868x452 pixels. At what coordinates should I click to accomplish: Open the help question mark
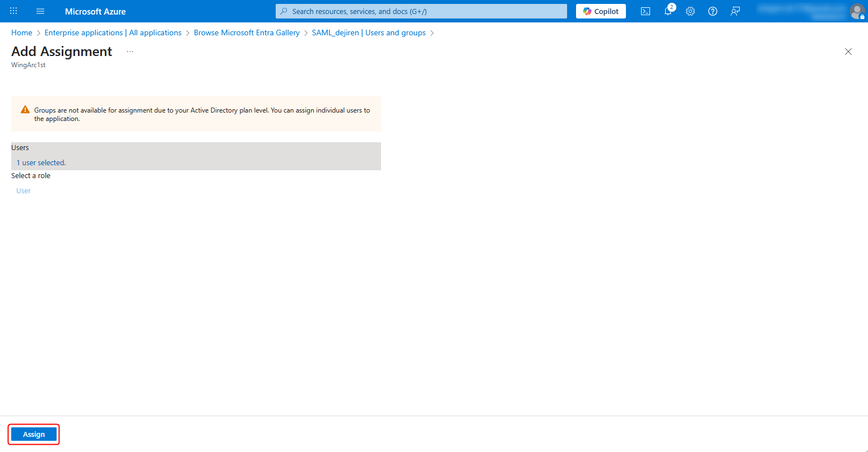pos(713,11)
